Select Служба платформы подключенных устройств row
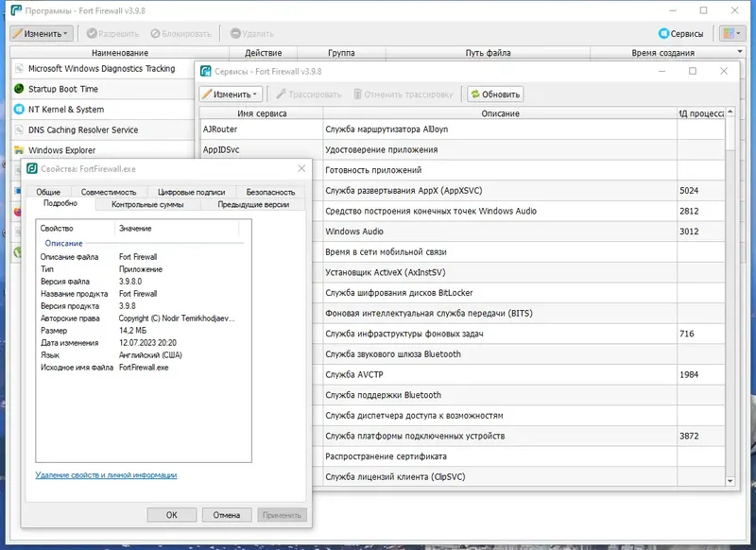The width and height of the screenshot is (756, 550). (x=518, y=436)
